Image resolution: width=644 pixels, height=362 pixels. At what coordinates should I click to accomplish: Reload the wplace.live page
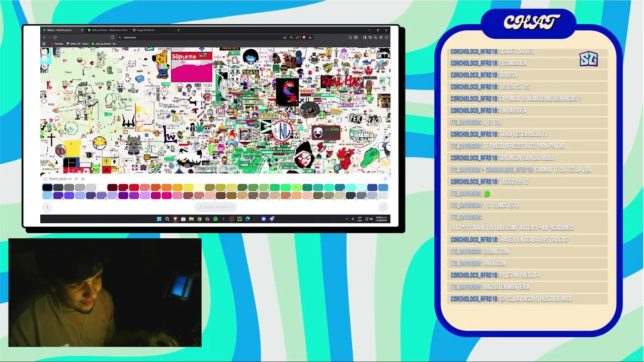tap(55, 37)
